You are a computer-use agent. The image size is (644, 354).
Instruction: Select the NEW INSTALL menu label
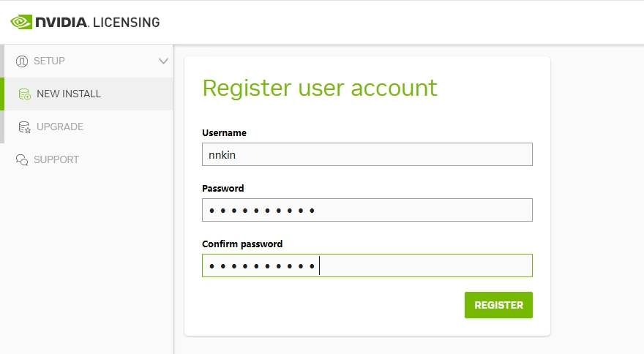pos(69,94)
